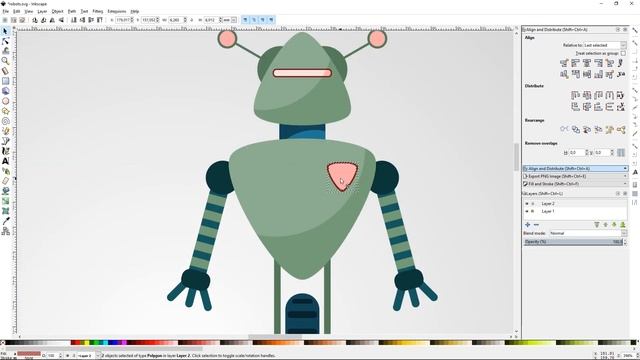Screen dimensions: 640x360
Task: Add a new layer
Action: 527,224
